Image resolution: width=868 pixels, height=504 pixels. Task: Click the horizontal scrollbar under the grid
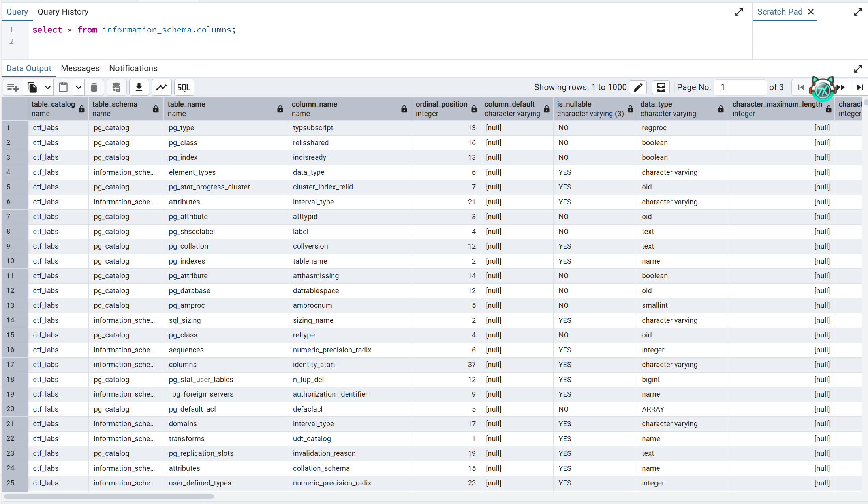pyautogui.click(x=109, y=496)
